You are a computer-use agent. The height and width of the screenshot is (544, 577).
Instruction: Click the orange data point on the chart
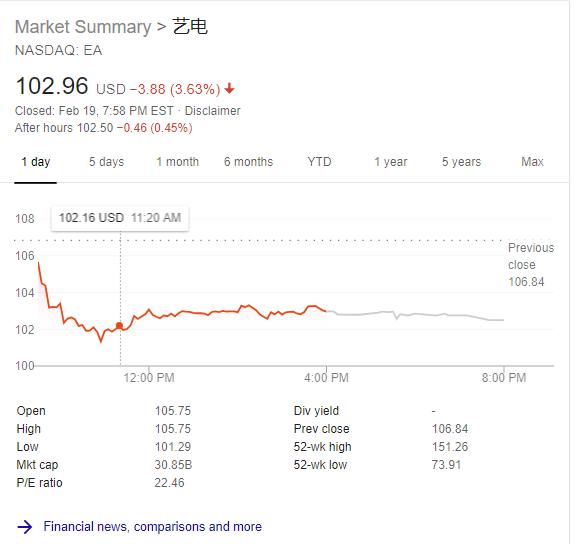(119, 326)
